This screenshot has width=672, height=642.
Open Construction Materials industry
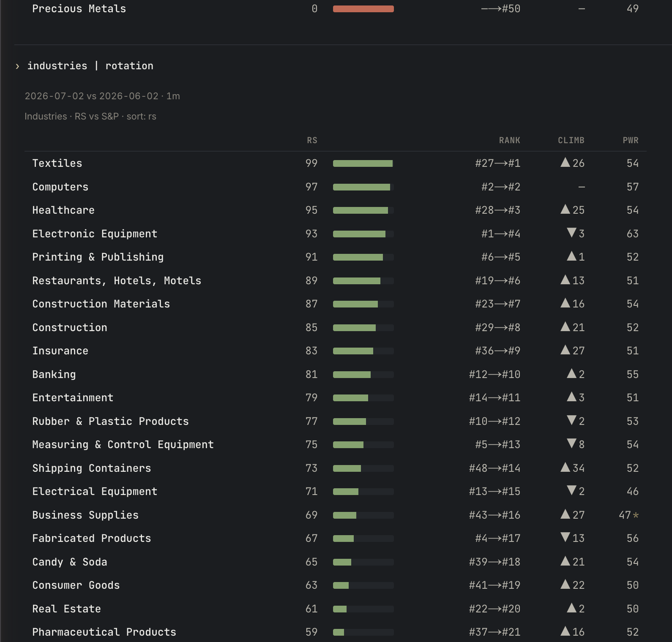pyautogui.click(x=101, y=304)
